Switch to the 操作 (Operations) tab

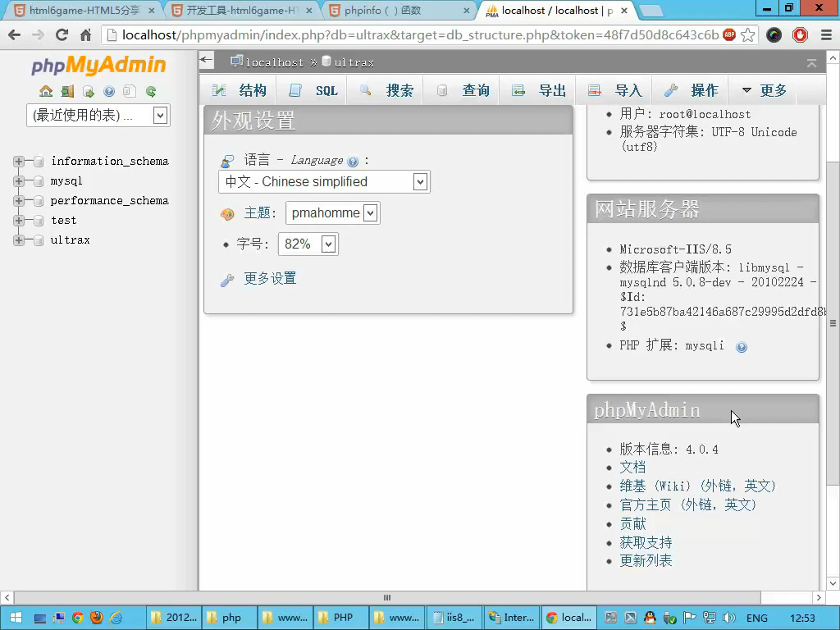tap(689, 90)
